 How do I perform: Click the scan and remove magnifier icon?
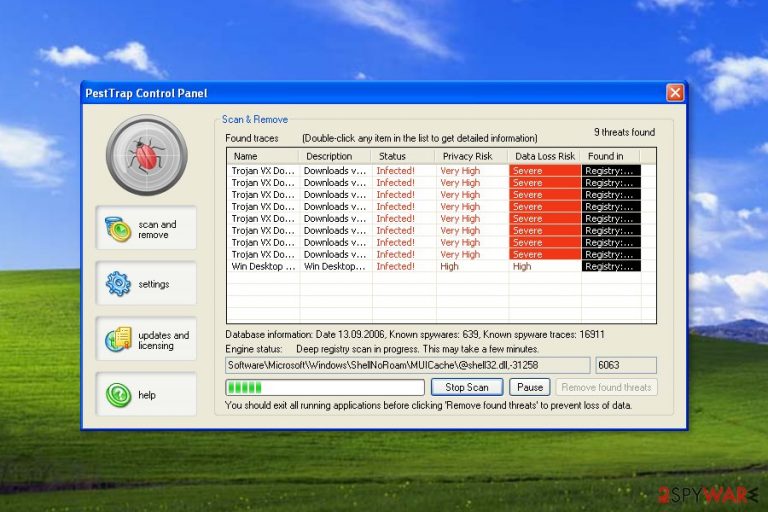(118, 229)
